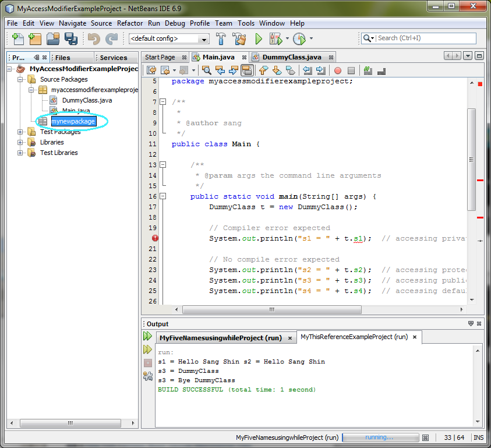Viewport: 491px width, 448px height.
Task: Open the Start Page tab
Action: coord(160,57)
